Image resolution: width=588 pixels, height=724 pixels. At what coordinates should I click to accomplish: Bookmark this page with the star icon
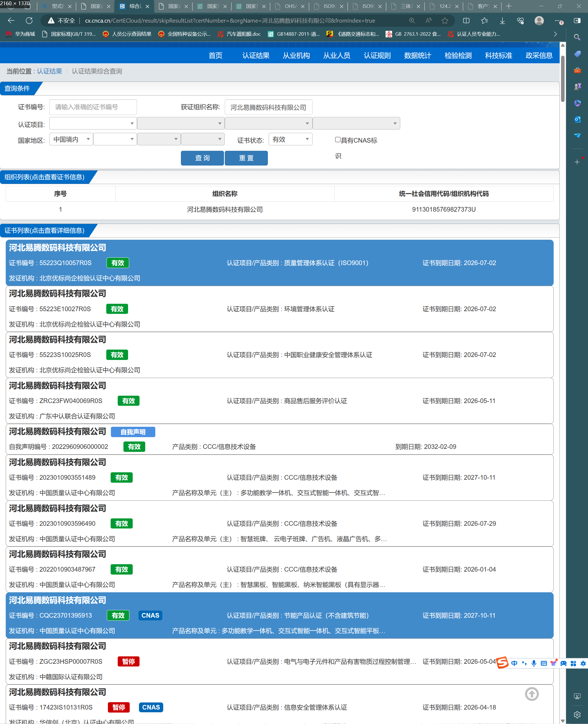coord(445,21)
